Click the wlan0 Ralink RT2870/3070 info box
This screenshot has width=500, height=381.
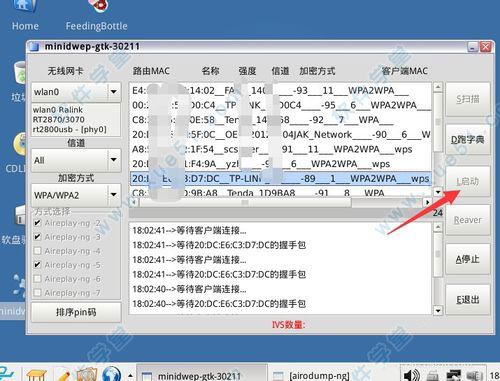pyautogui.click(x=76, y=120)
